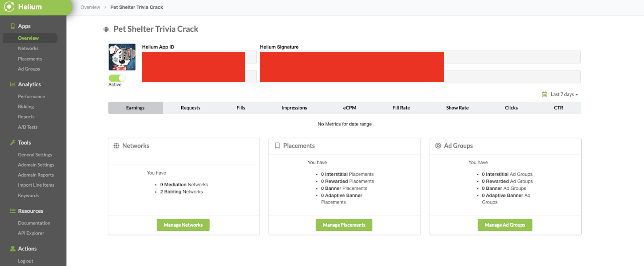
Task: Click the Actions user icon
Action: [x=13, y=249]
